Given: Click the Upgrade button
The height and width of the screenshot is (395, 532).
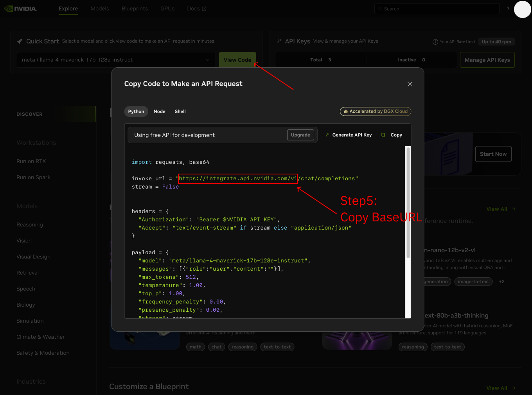Looking at the screenshot, I should (300, 135).
